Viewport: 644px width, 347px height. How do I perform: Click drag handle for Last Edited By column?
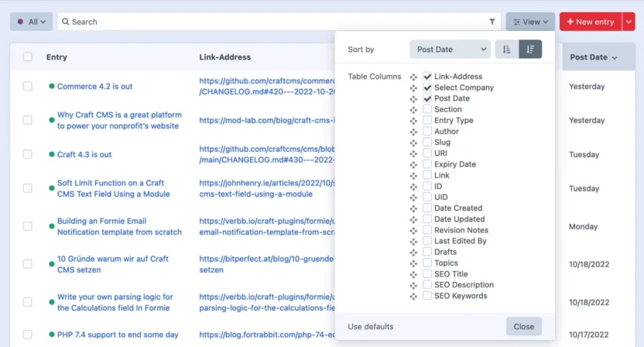point(413,242)
